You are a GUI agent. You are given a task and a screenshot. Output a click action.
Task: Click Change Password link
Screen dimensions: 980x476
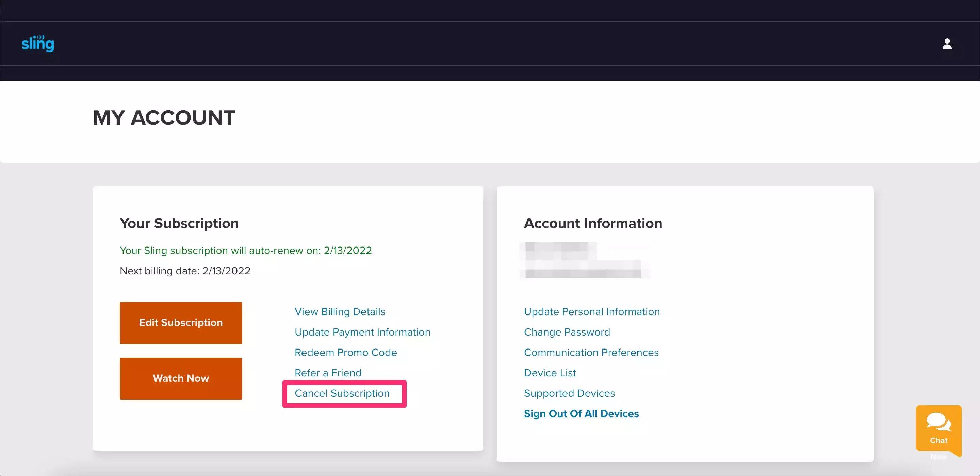click(567, 332)
